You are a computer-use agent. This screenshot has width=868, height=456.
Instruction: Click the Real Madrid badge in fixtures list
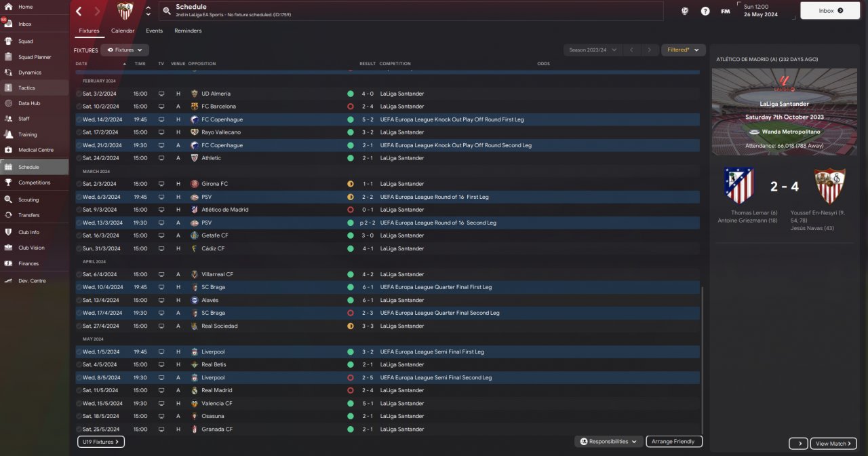click(x=195, y=390)
